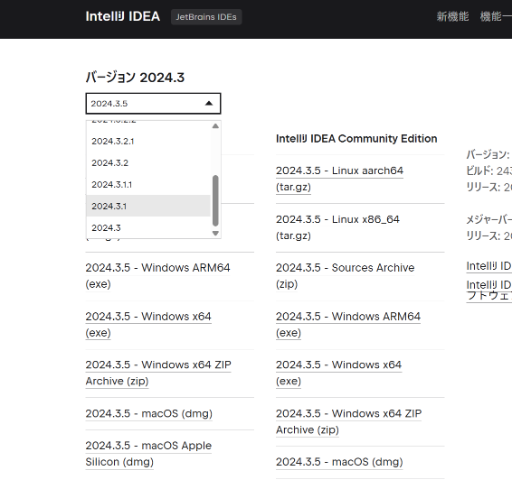The height and width of the screenshot is (489, 512).
Task: Download Community 2024.3.5 macOS dmg
Action: [339, 462]
